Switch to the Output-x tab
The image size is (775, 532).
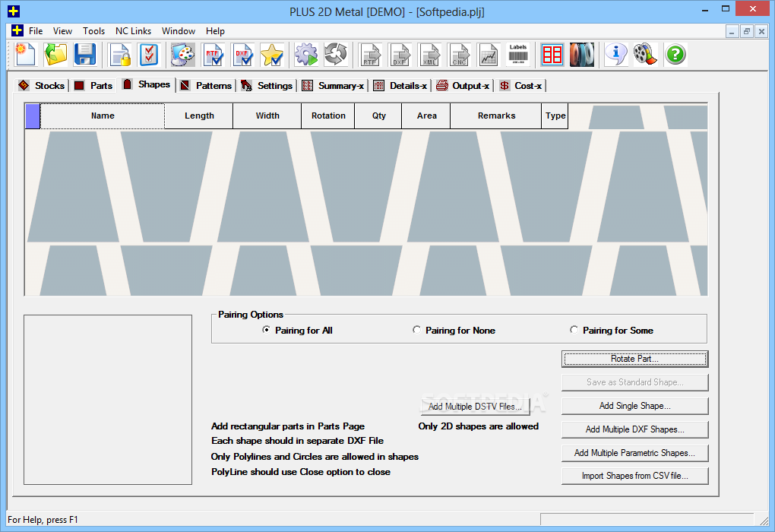(463, 86)
